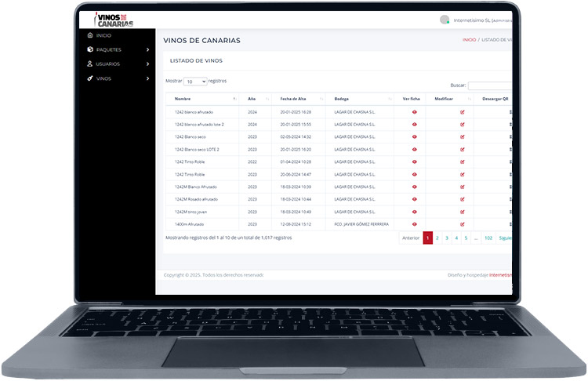Sort table by Modificar column
The height and width of the screenshot is (381, 588).
[x=450, y=99]
